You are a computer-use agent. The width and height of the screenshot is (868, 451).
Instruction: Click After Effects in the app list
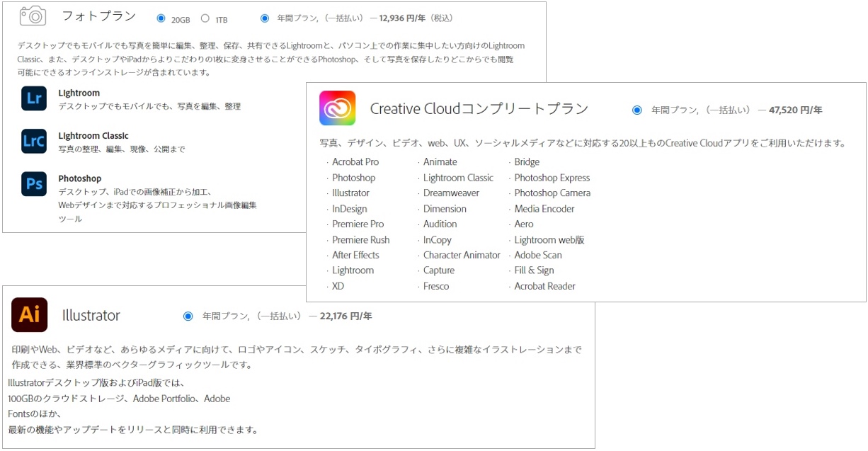point(355,255)
